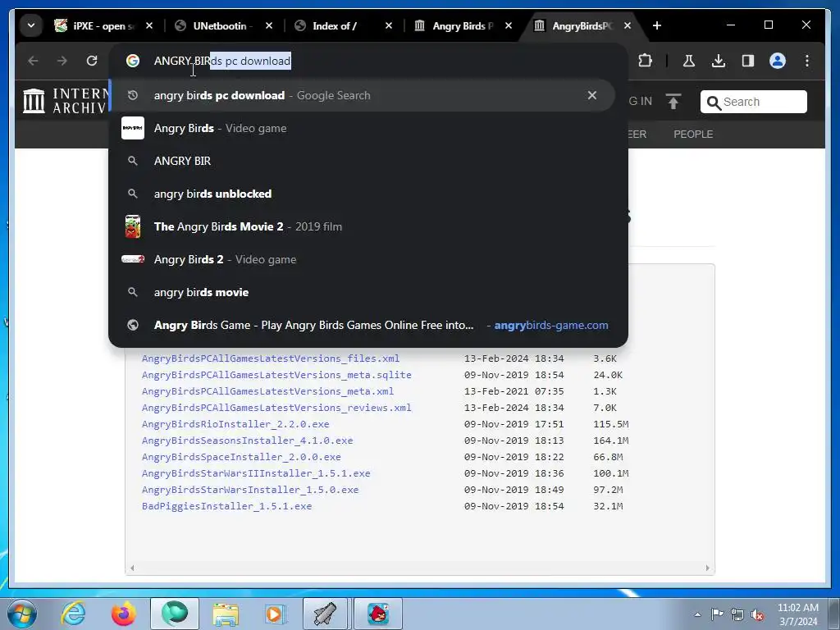Download AngryBirdsStarWarsInstaller_1.5.0.exe
This screenshot has height=630, width=840.
(250, 490)
